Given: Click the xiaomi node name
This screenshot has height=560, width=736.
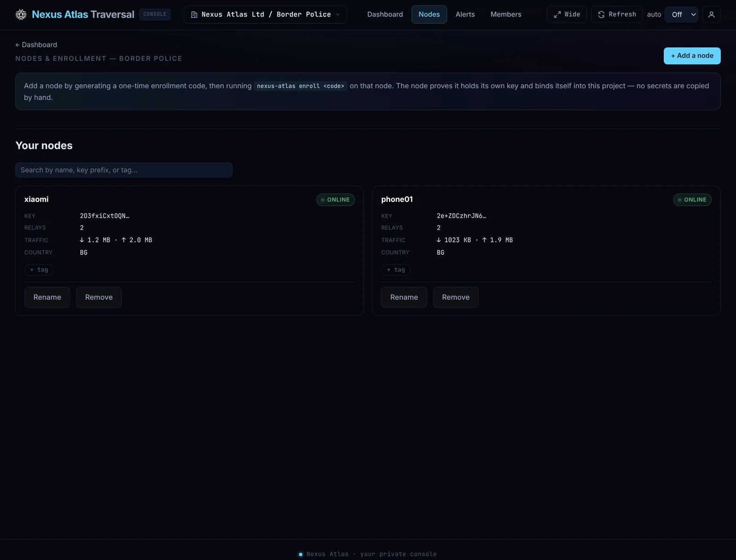Looking at the screenshot, I should [x=36, y=200].
